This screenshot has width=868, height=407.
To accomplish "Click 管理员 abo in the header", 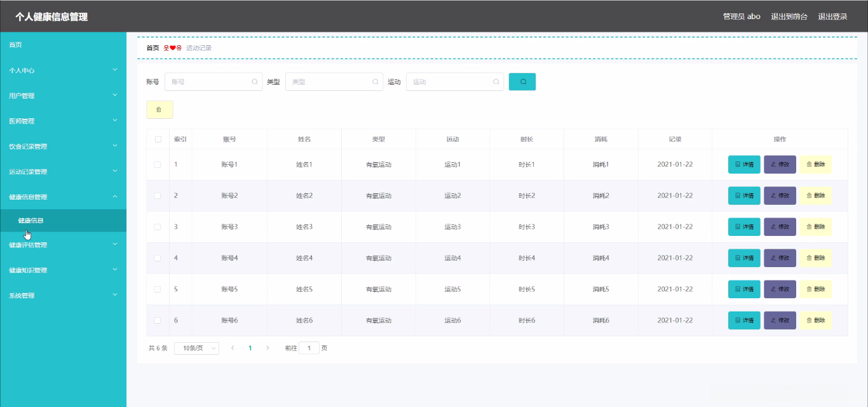I will [x=742, y=17].
